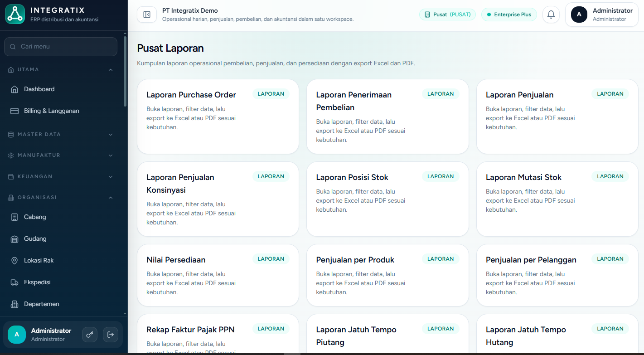This screenshot has width=644, height=355.
Task: Open the Laporan Penjualan Konsinyasi card
Action: click(x=218, y=199)
